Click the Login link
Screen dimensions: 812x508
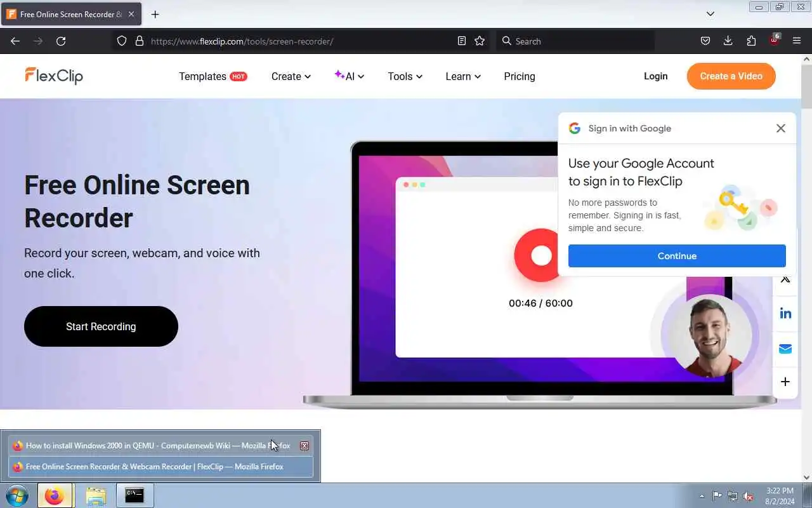(x=655, y=76)
